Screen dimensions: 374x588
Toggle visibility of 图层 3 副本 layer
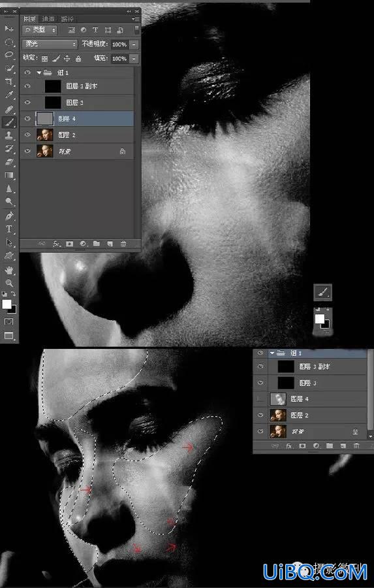tap(27, 86)
